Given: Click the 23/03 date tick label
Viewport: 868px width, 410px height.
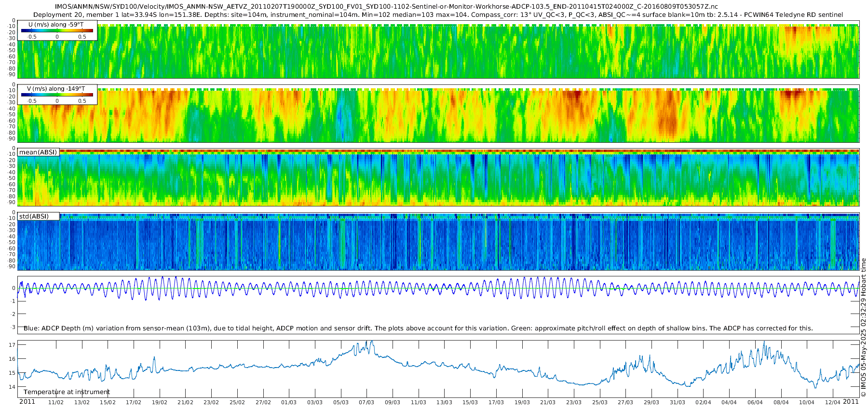Looking at the screenshot, I should [x=574, y=402].
